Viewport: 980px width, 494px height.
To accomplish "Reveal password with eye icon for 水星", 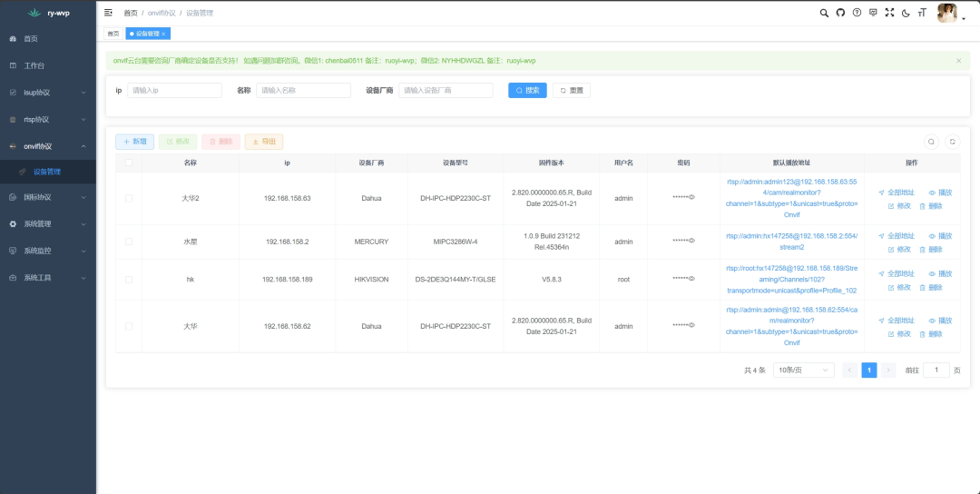I will [691, 242].
